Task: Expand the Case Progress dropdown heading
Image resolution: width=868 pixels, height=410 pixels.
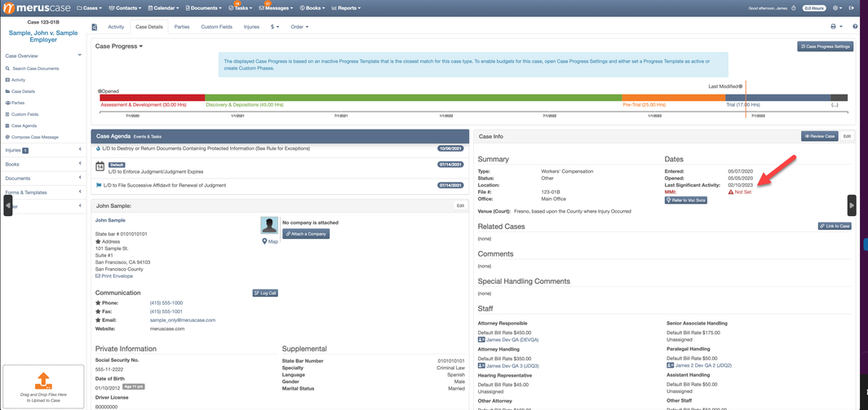Action: 119,46
